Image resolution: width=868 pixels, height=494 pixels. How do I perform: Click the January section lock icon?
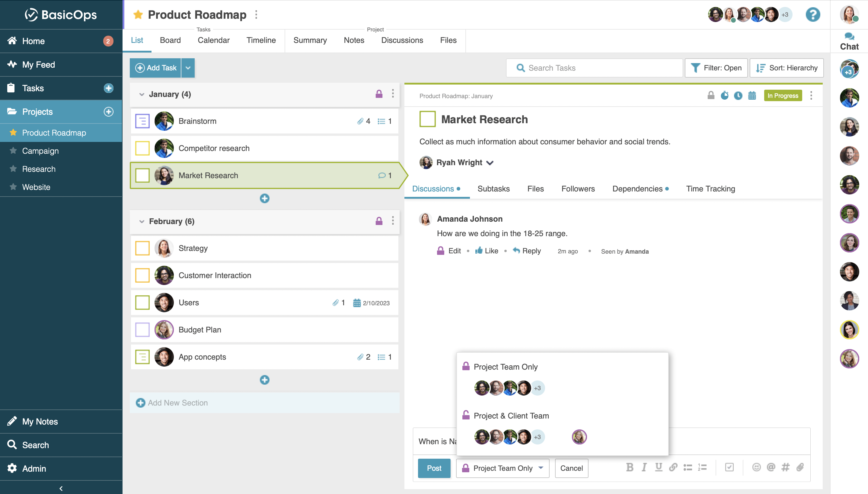(x=379, y=94)
